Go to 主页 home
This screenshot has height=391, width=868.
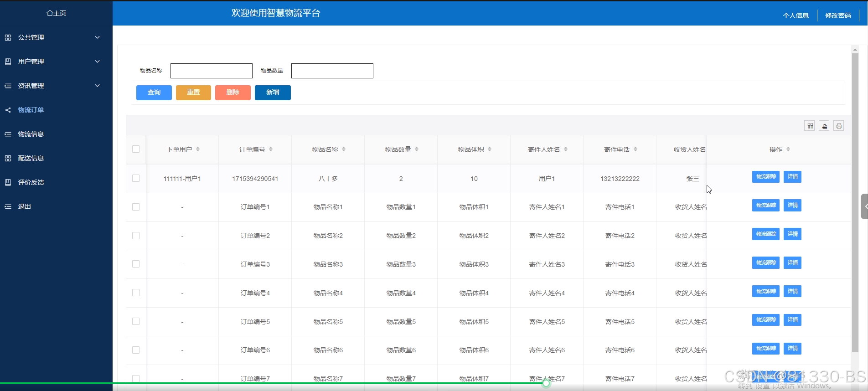[57, 13]
